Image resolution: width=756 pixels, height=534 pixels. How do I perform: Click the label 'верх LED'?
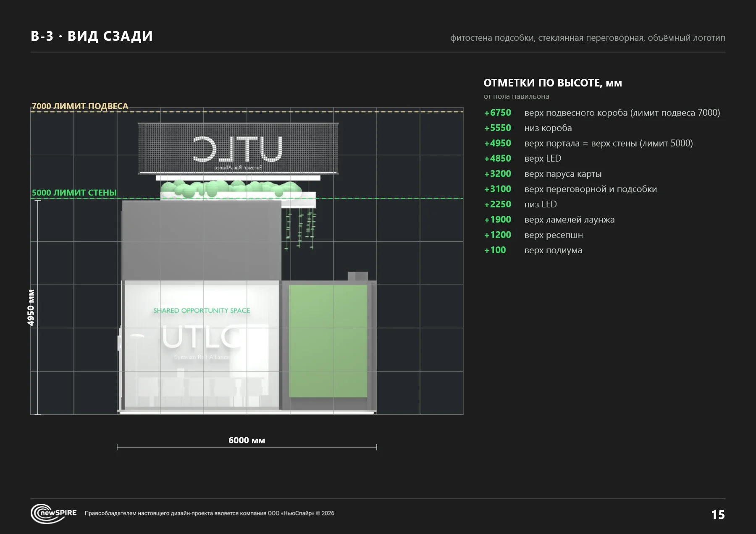543,159
